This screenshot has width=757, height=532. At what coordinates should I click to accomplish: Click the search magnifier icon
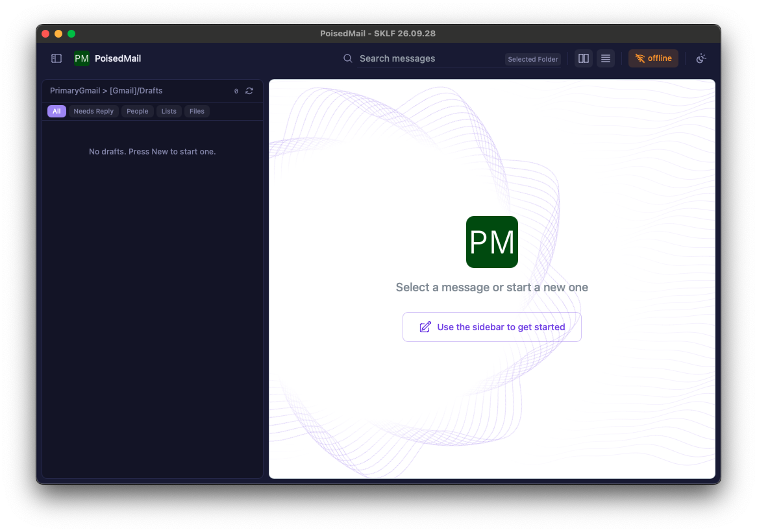click(347, 58)
